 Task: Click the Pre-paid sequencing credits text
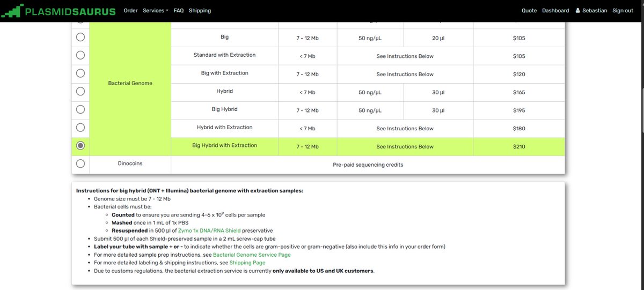368,165
